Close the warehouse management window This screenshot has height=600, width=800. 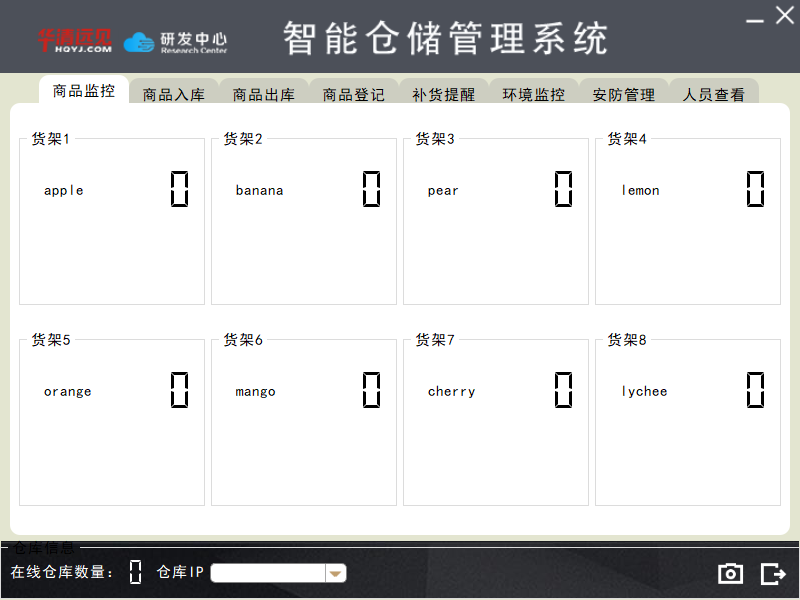point(784,16)
